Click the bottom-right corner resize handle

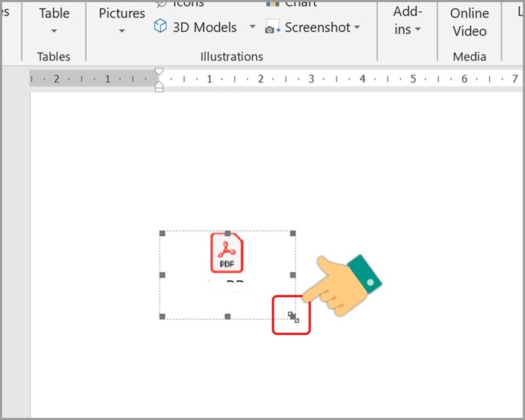click(293, 317)
